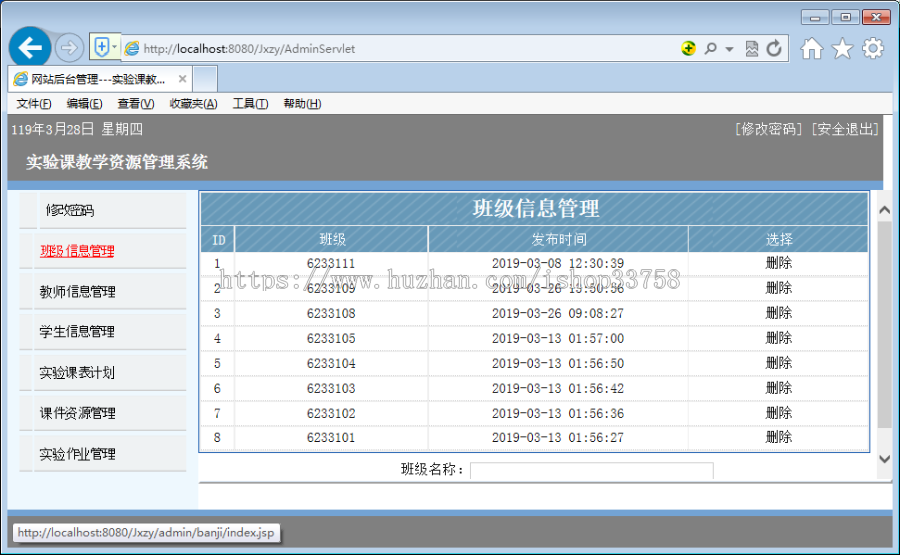Click the 班级信息管理 table title
Viewport: 900px width, 555px height.
click(536, 208)
